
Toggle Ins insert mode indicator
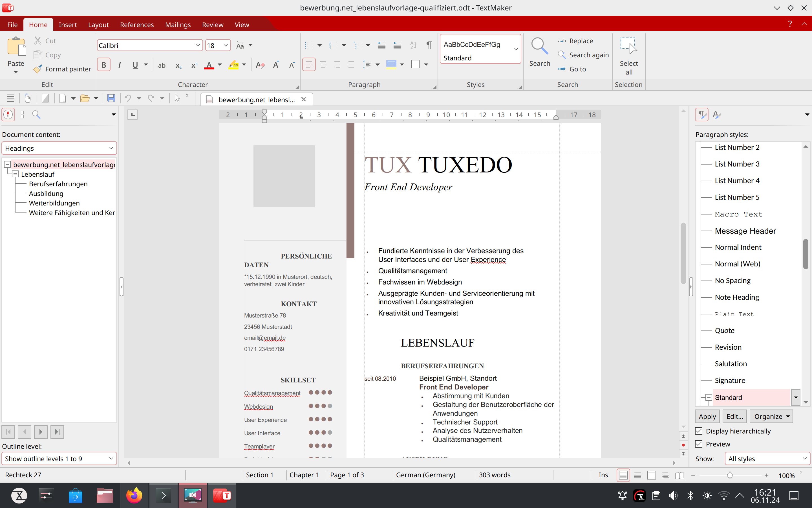603,475
